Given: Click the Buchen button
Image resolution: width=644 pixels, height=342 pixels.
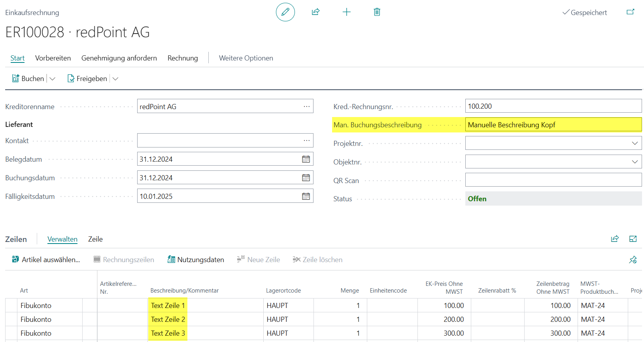Looking at the screenshot, I should 28,79.
